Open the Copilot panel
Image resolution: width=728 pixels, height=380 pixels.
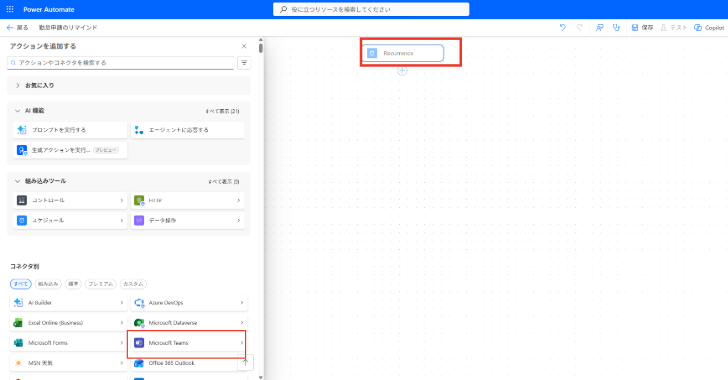[709, 27]
